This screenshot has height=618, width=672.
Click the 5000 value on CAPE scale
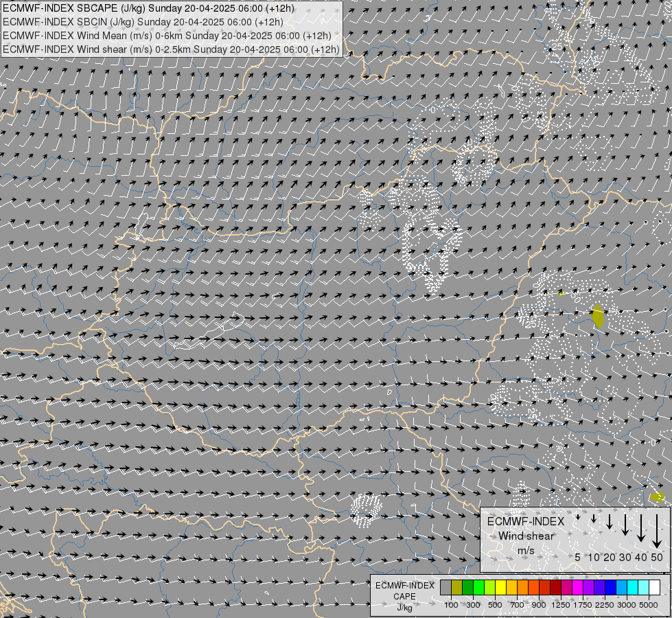click(x=649, y=605)
